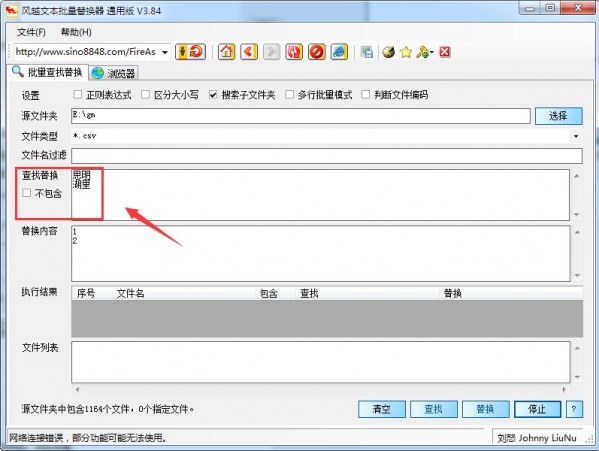Click the app logo icon in the title bar

coord(12,10)
